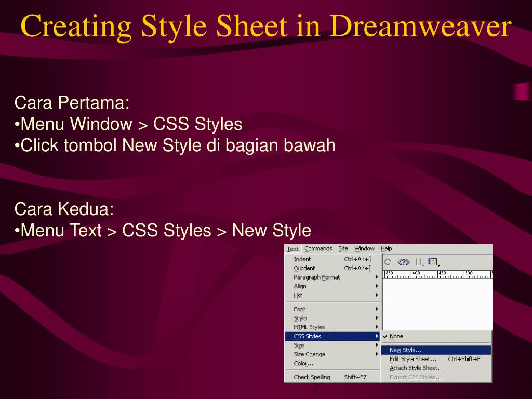532x399 pixels.
Task: Choose Outdent from the Text menu
Action: [332, 269]
